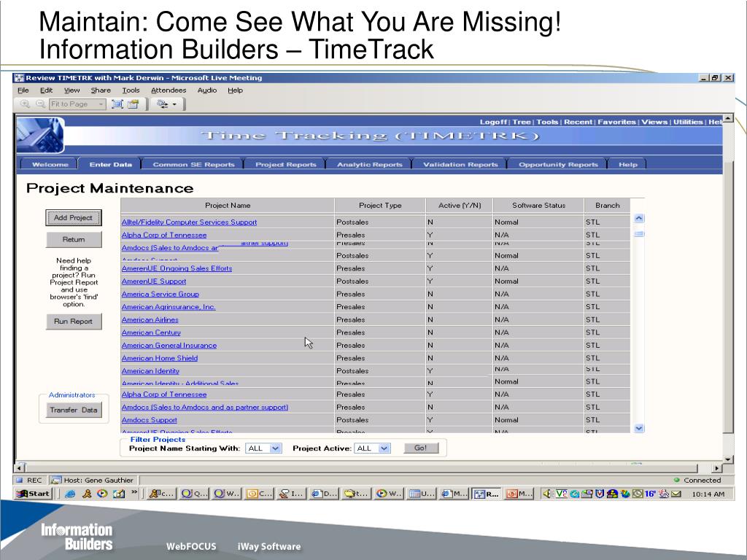Click the Add Project button
Viewport: 747px width, 560px height.
74,217
